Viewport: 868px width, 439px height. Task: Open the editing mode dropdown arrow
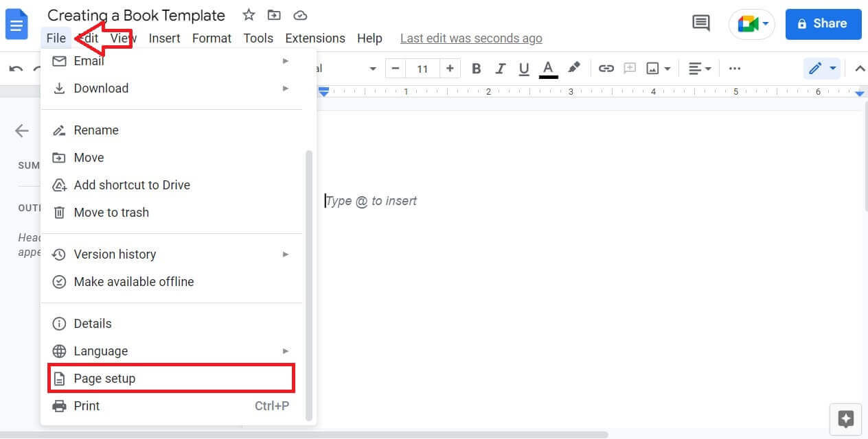click(832, 68)
